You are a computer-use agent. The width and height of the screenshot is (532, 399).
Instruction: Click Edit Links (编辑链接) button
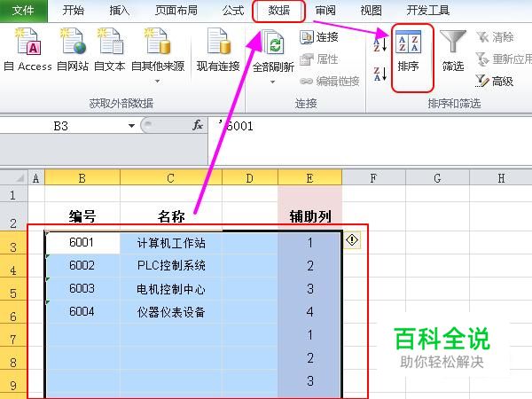pos(329,81)
